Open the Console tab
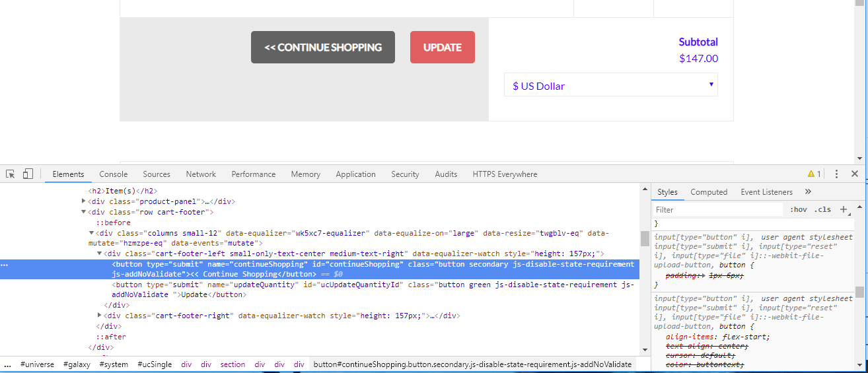 pos(114,174)
